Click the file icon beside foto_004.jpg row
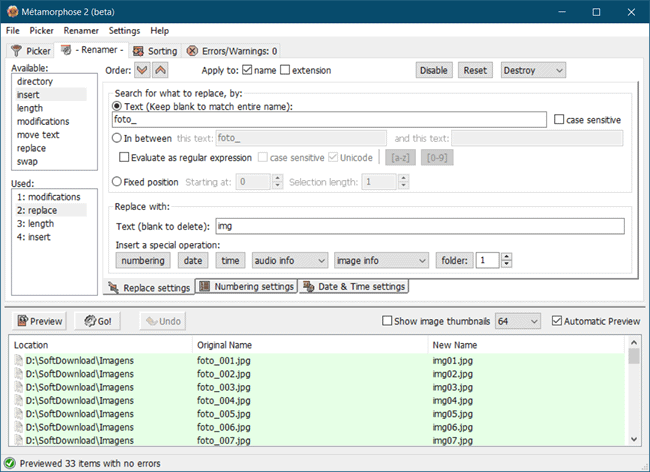Screen dimensions: 650x472 tap(19, 400)
